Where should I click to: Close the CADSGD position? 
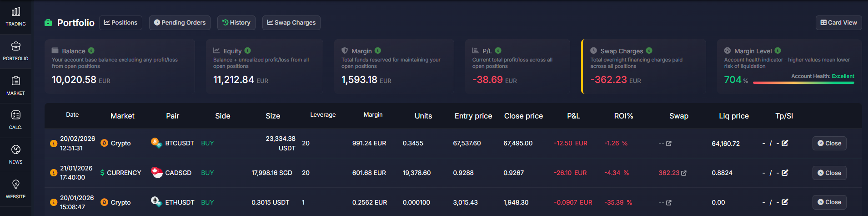pyautogui.click(x=829, y=173)
